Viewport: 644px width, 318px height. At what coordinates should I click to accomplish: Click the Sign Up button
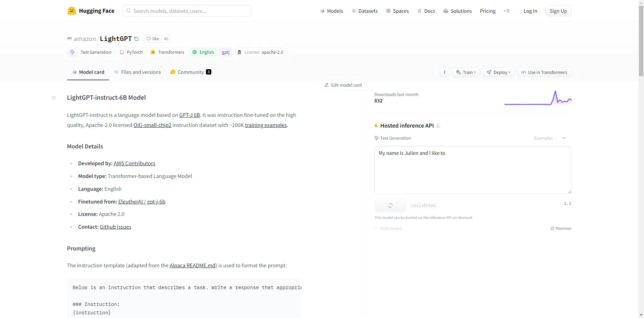(558, 11)
